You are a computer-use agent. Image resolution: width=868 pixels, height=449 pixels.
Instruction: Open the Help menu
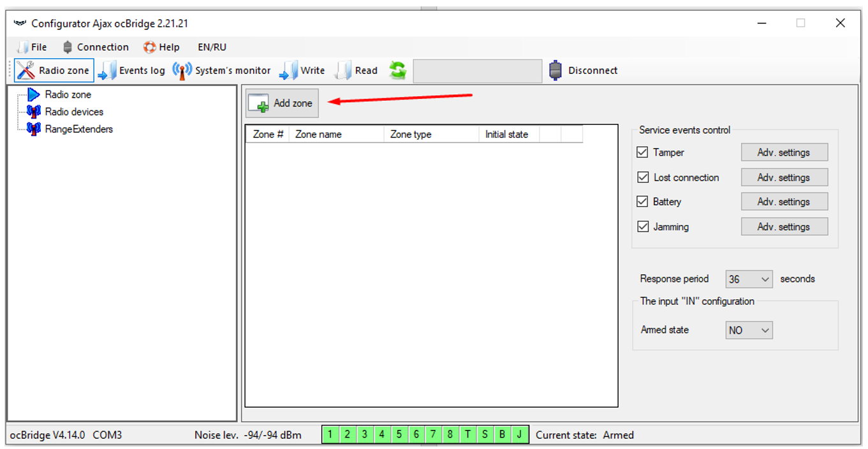162,47
